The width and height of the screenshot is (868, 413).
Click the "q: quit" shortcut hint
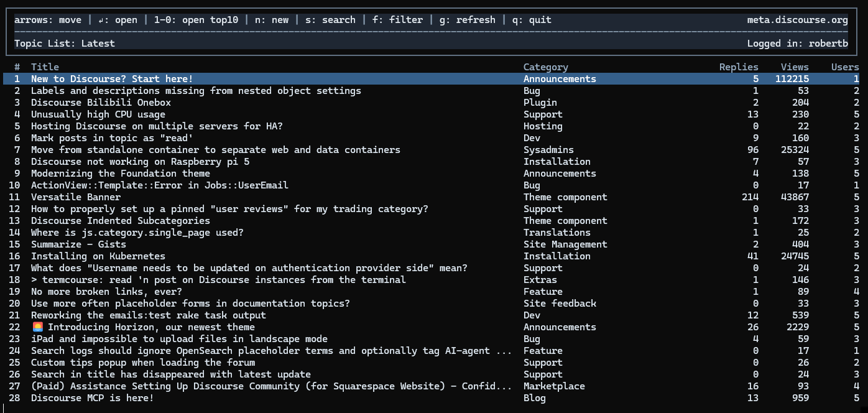pyautogui.click(x=532, y=20)
